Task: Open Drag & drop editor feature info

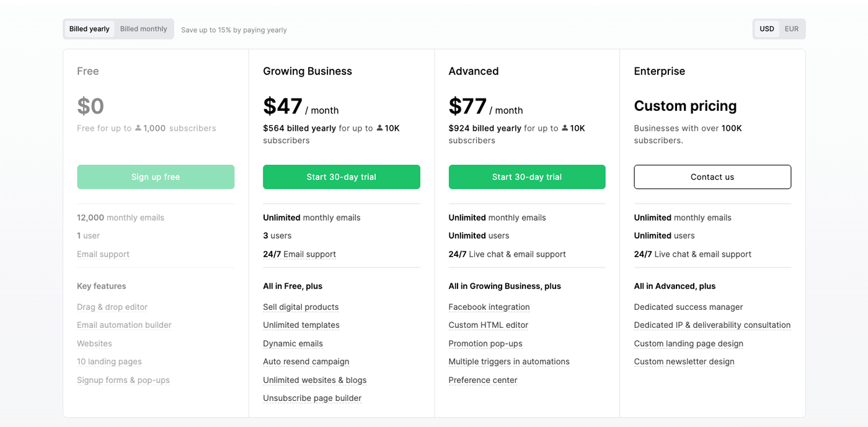Action: (x=112, y=307)
